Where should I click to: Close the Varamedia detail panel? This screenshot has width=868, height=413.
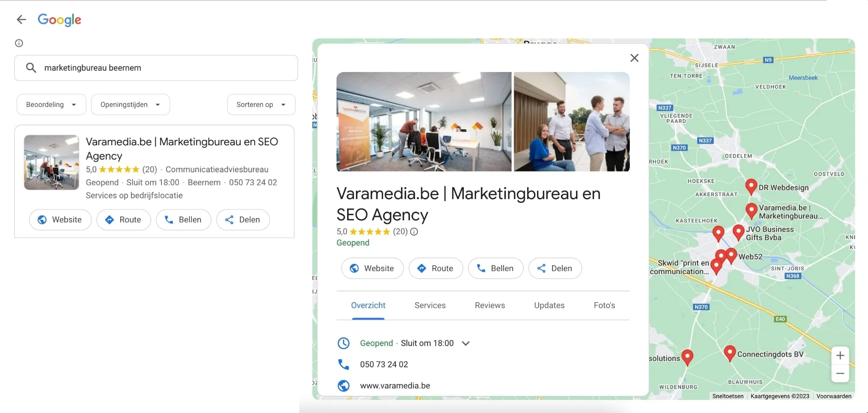coord(634,58)
